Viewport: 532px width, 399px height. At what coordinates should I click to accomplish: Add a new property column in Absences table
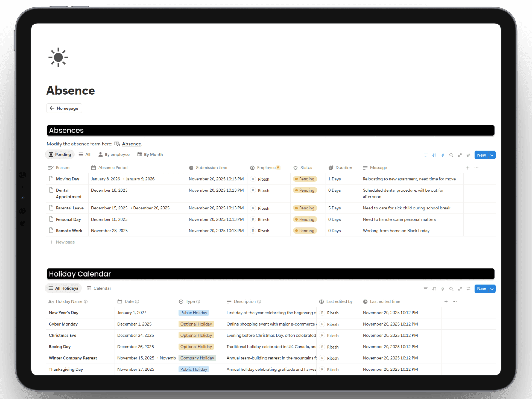coord(468,168)
